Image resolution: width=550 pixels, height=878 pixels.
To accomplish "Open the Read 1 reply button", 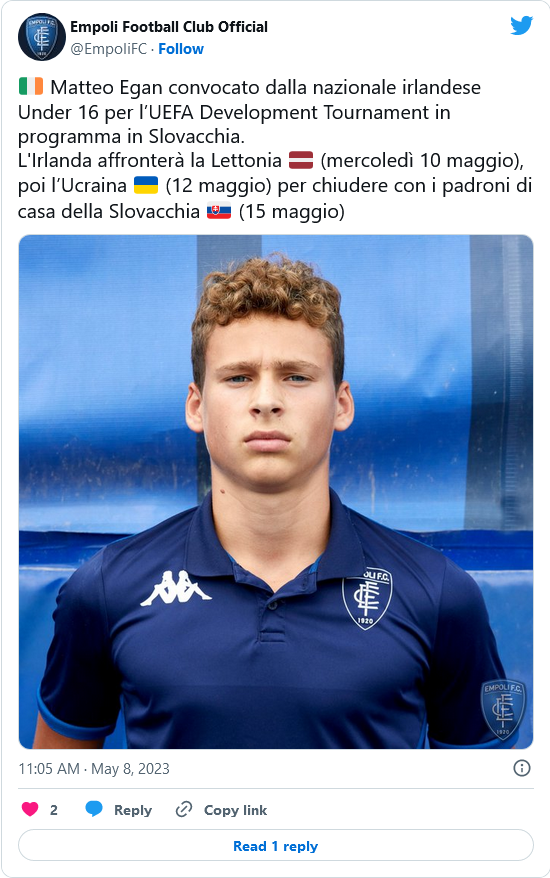I will (x=276, y=845).
